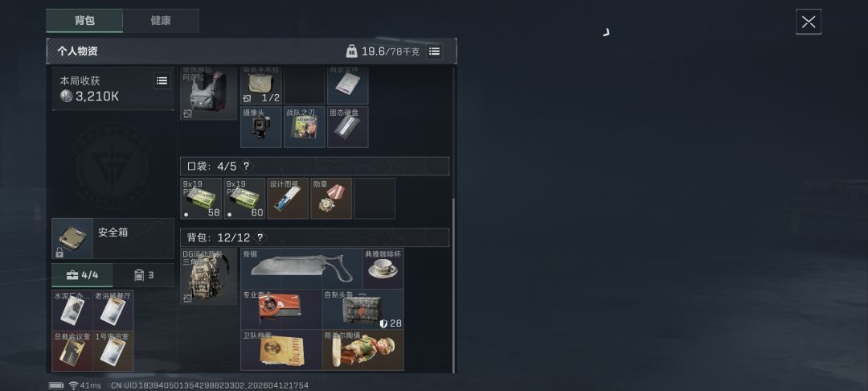
Task: Select the 自制头盔 helmet with 28 durability
Action: point(363,310)
